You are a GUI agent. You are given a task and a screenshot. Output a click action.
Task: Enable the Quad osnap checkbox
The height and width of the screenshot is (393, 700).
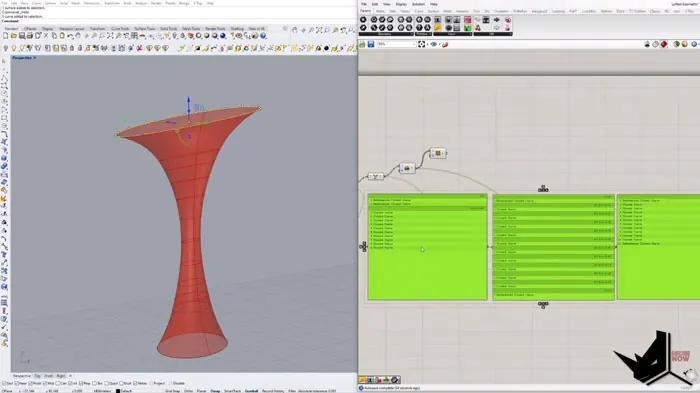(x=106, y=383)
